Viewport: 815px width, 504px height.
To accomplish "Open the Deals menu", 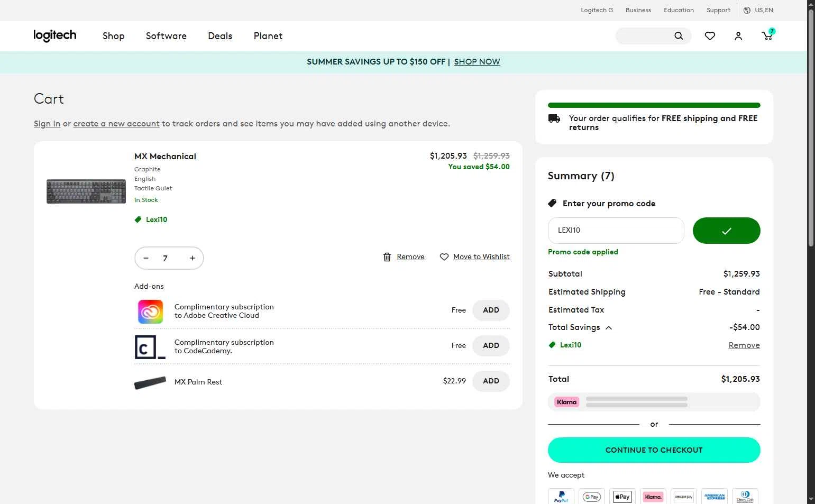I will 220,36.
